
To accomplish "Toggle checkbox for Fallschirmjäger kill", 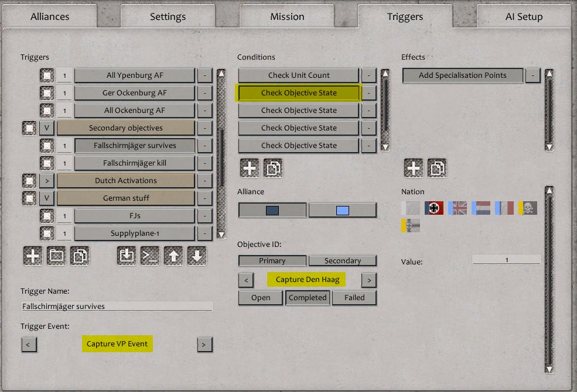I will [47, 163].
